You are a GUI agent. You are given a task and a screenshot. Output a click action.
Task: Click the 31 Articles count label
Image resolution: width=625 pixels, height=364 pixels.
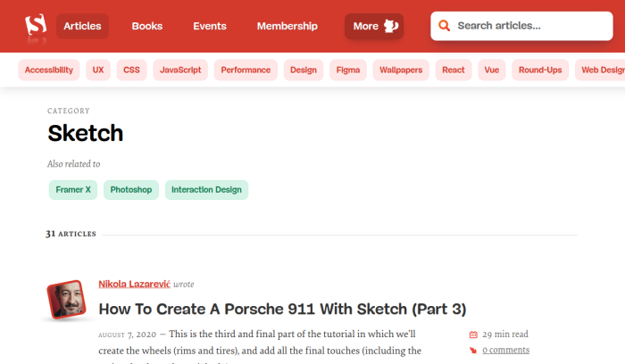71,234
